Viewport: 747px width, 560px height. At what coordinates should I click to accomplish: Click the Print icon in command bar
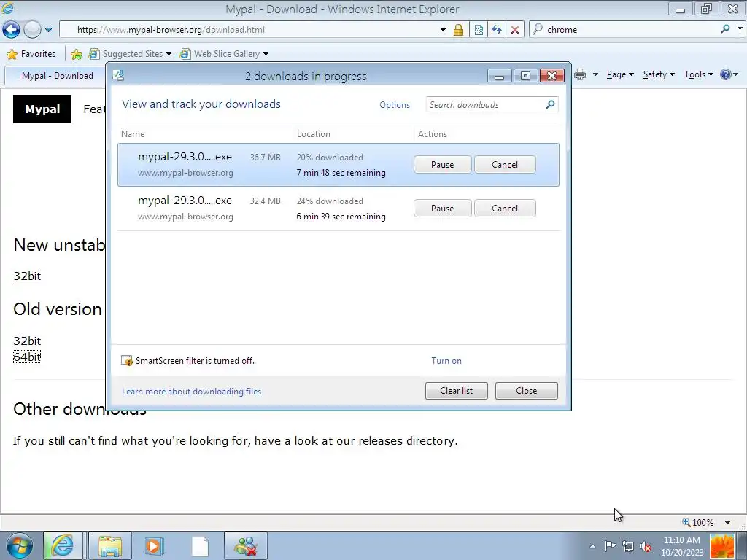[580, 74]
